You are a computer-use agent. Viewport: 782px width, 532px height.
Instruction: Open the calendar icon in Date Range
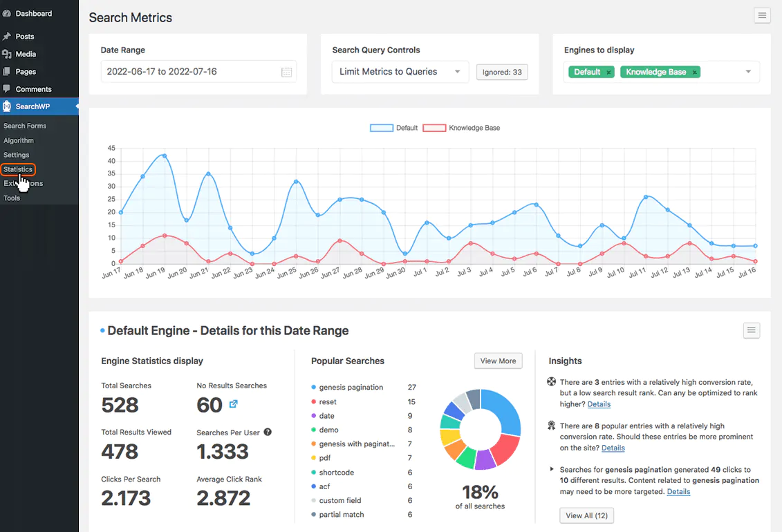(x=286, y=73)
